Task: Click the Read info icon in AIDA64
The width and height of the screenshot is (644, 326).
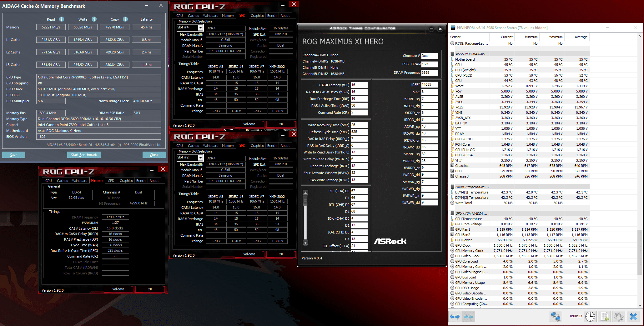Action: [62, 19]
